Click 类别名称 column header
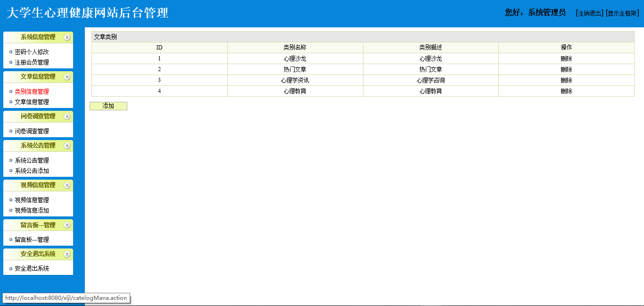The width and height of the screenshot is (644, 306). (x=295, y=48)
